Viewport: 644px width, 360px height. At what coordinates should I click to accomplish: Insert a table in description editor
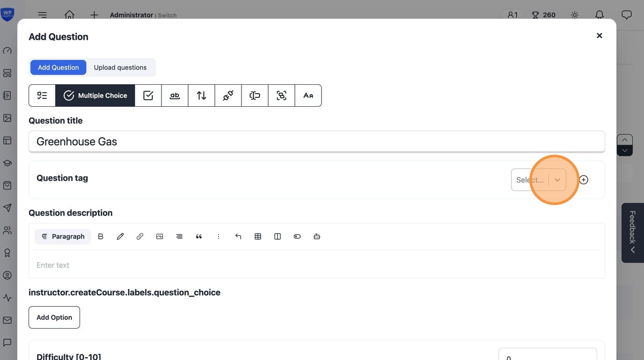point(258,236)
